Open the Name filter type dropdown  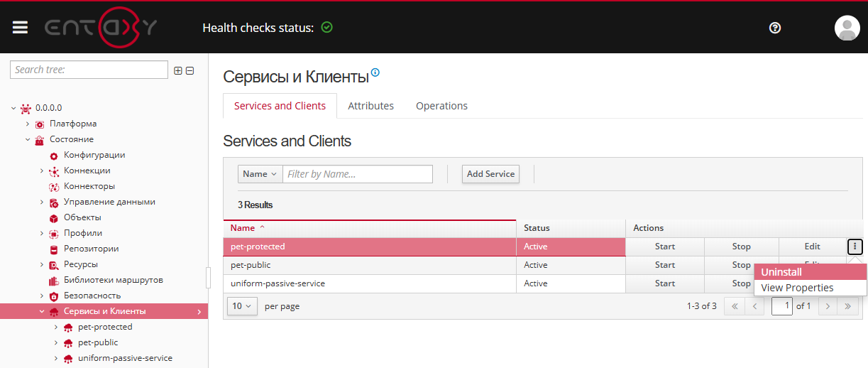pyautogui.click(x=260, y=174)
